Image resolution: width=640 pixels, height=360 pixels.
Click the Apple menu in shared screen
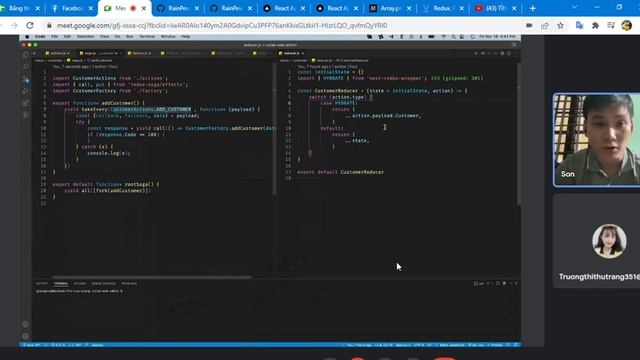click(x=27, y=37)
